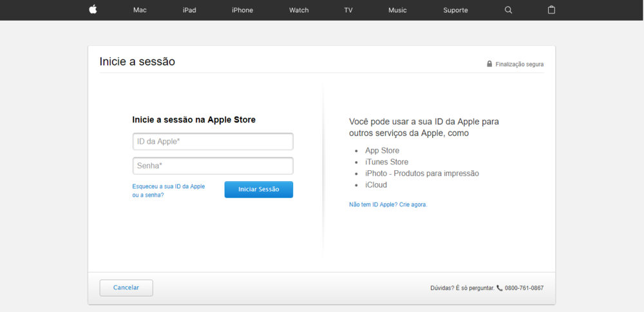Click Você pode usar a sua ID paragraph
This screenshot has height=312, width=644.
coord(424,128)
